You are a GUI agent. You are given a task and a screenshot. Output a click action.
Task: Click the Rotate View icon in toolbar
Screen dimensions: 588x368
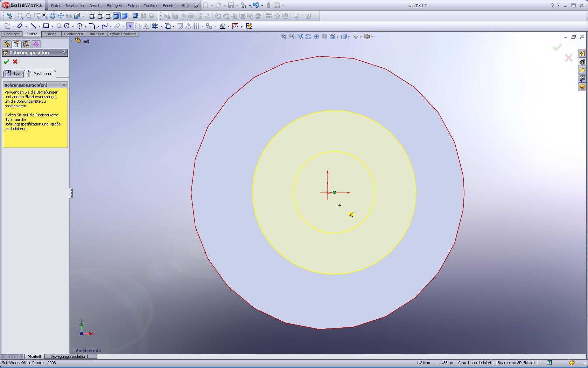coord(52,16)
